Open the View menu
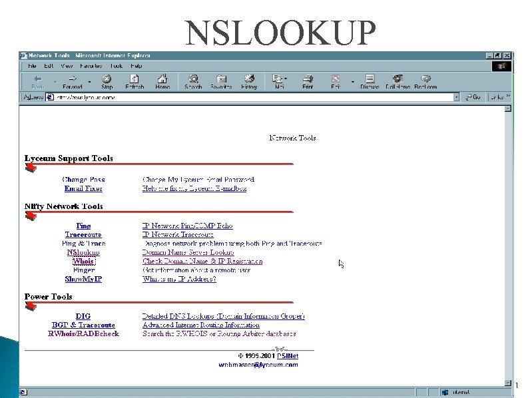The width and height of the screenshot is (532, 398). pos(67,66)
